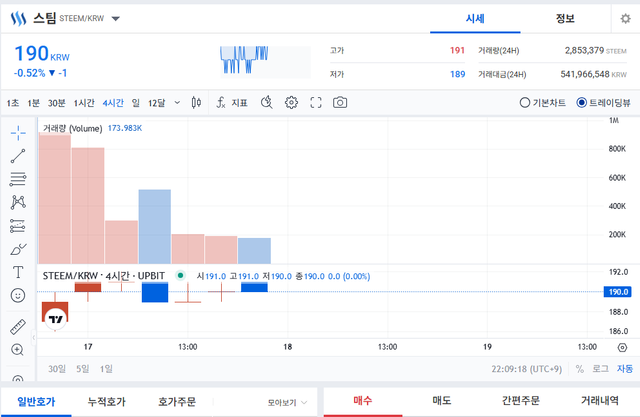
Task: Expand more time interval options
Action: pos(177,102)
